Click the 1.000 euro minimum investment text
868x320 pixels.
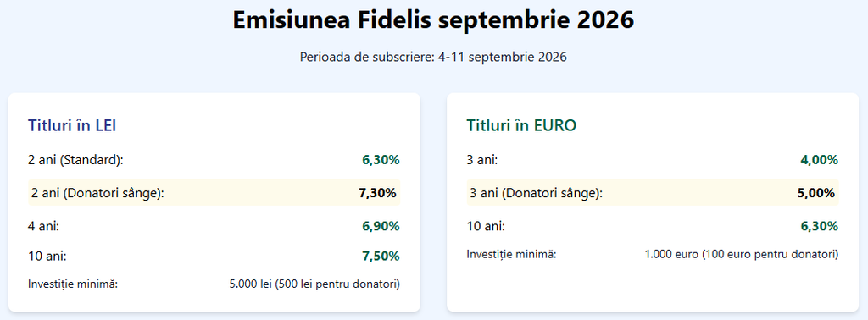coord(742,254)
